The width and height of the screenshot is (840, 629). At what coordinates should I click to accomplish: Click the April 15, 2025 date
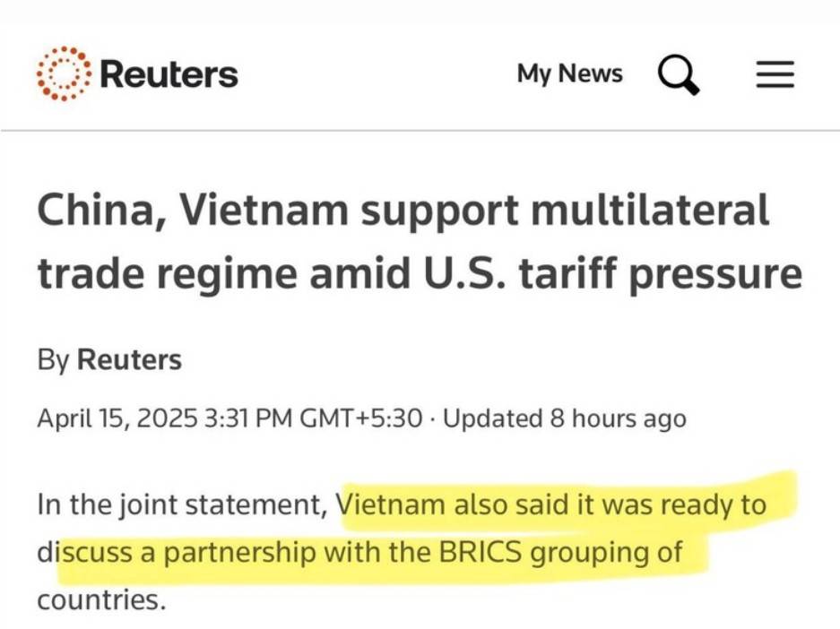pos(117,418)
